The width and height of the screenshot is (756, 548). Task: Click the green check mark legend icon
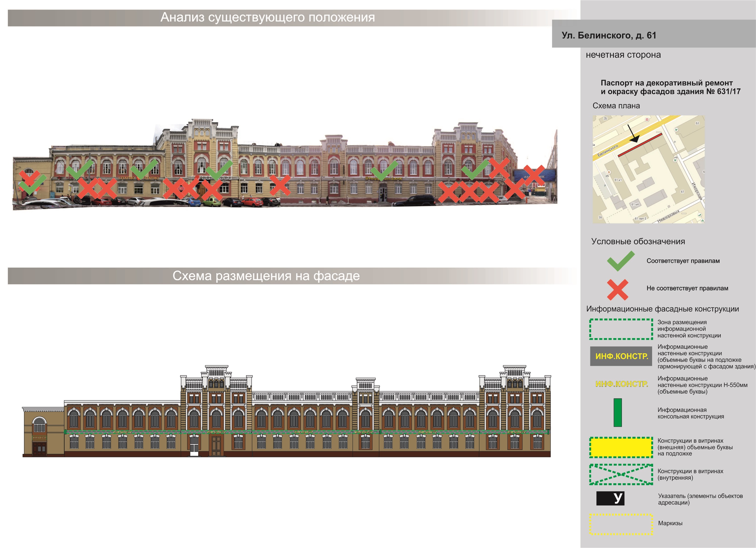[621, 261]
